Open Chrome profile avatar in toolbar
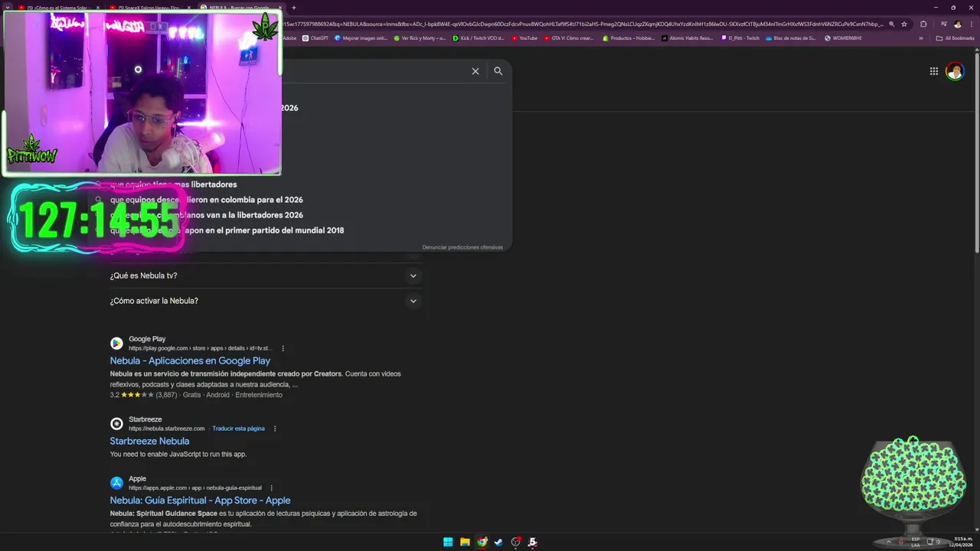 (957, 24)
